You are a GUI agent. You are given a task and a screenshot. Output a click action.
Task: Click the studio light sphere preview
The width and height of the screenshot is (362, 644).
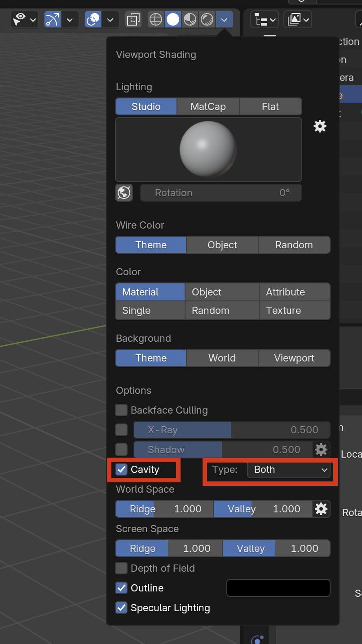click(208, 149)
